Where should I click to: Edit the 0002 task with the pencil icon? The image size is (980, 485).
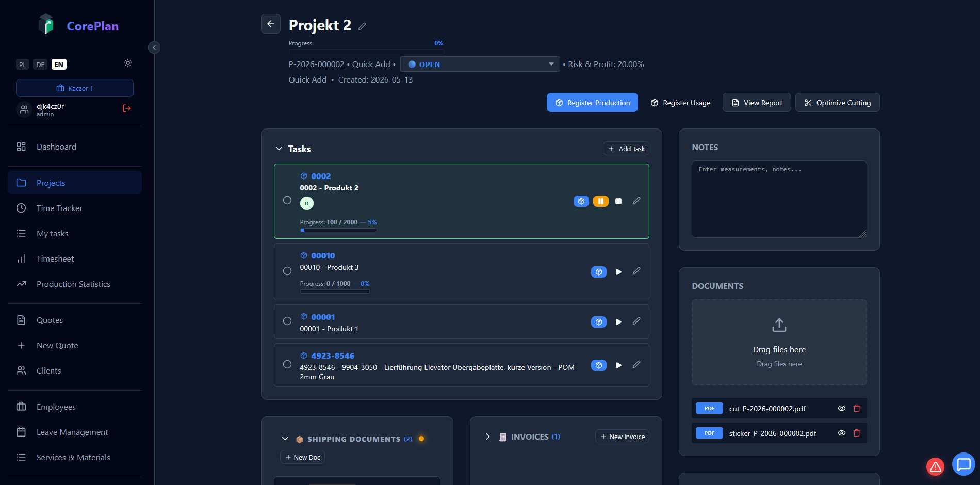[x=636, y=201]
